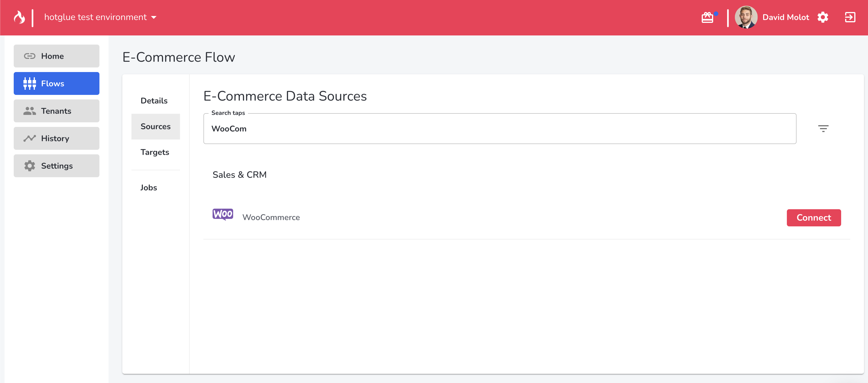This screenshot has height=383, width=868.
Task: Open Settings in sidebar
Action: pyautogui.click(x=56, y=166)
